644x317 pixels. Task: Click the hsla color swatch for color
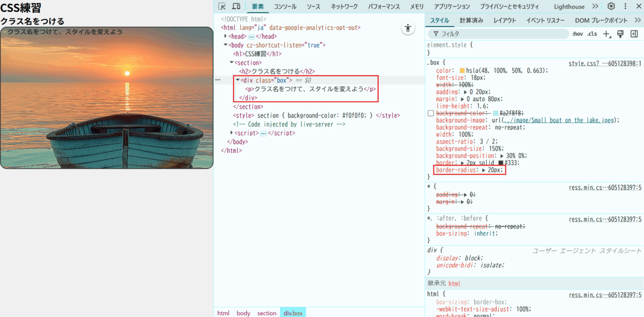(462, 70)
